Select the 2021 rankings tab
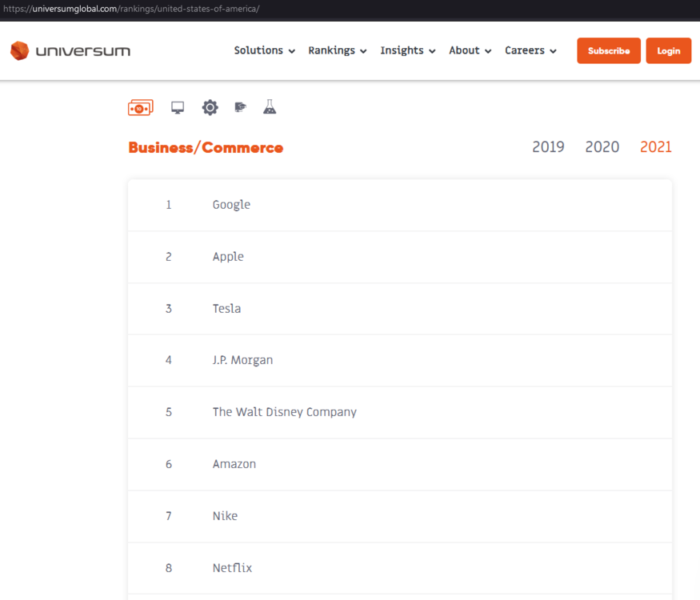This screenshot has height=600, width=700. click(x=655, y=147)
